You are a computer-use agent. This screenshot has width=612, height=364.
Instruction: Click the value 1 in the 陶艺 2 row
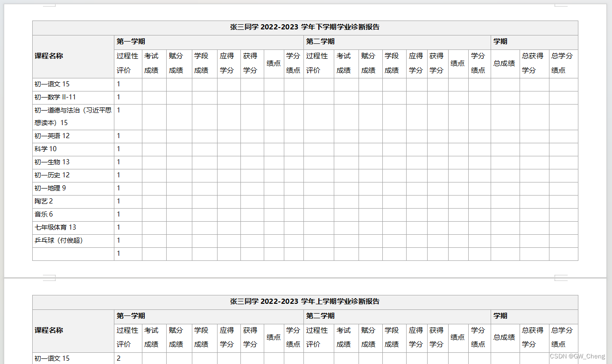coord(119,201)
